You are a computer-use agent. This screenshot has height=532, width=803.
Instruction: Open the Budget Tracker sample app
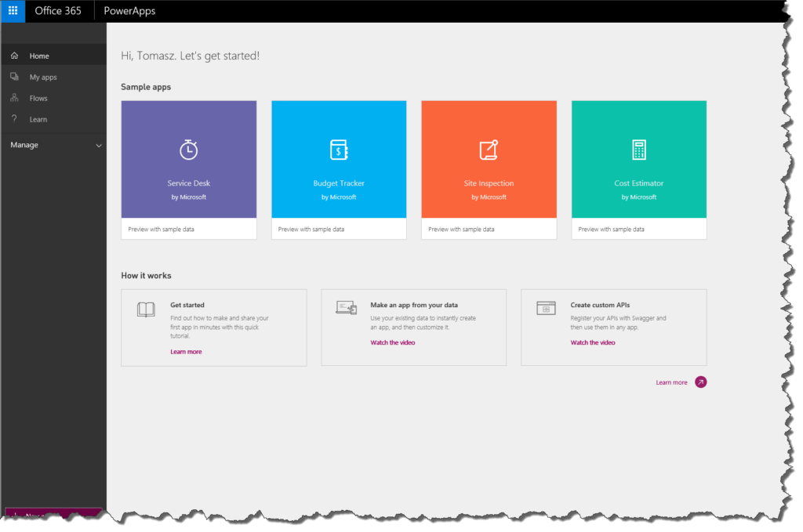[339, 159]
